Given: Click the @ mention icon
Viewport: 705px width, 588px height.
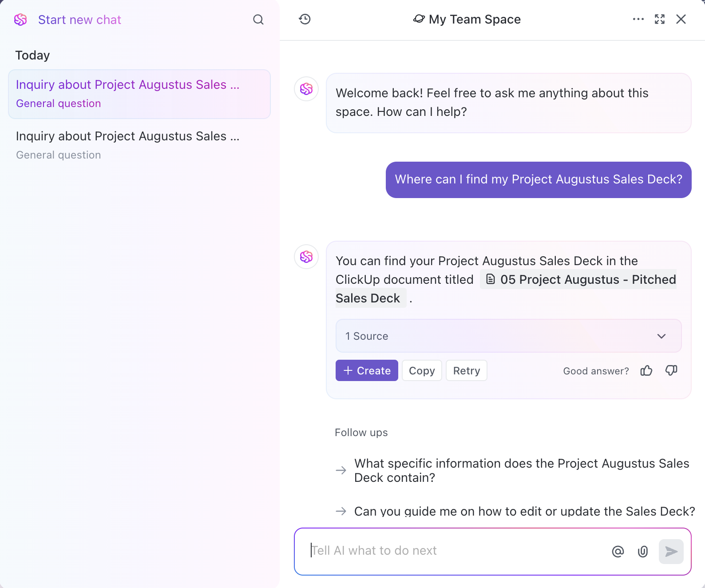Looking at the screenshot, I should (618, 551).
